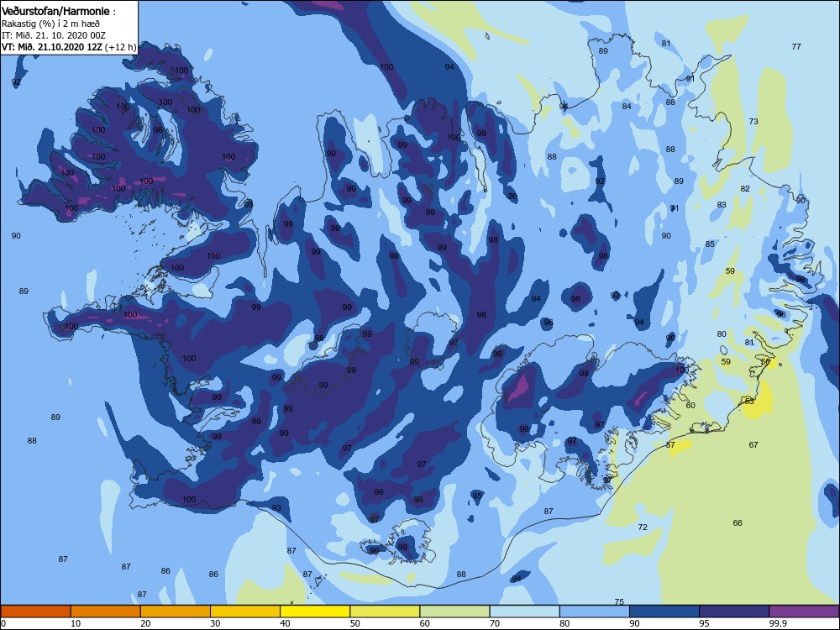Click the 'IT: Mið. 21. 10. 2020 00Z' line

pyautogui.click(x=54, y=35)
